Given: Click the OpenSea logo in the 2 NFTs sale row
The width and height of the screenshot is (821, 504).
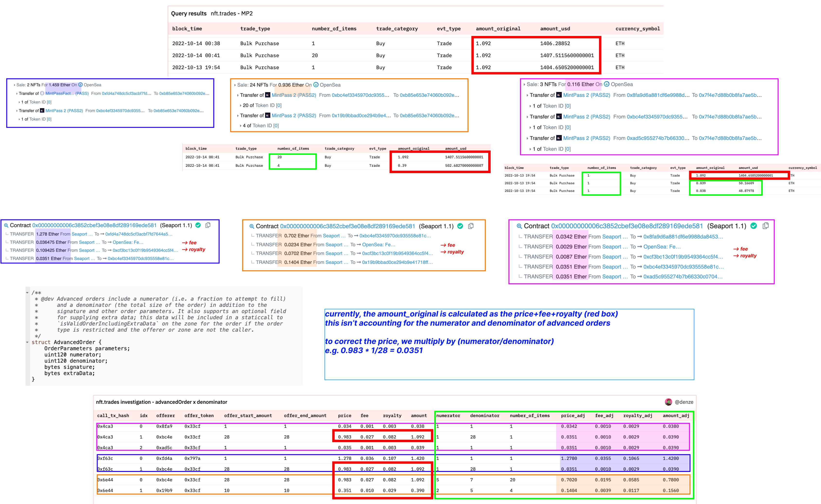Looking at the screenshot, I should [80, 85].
